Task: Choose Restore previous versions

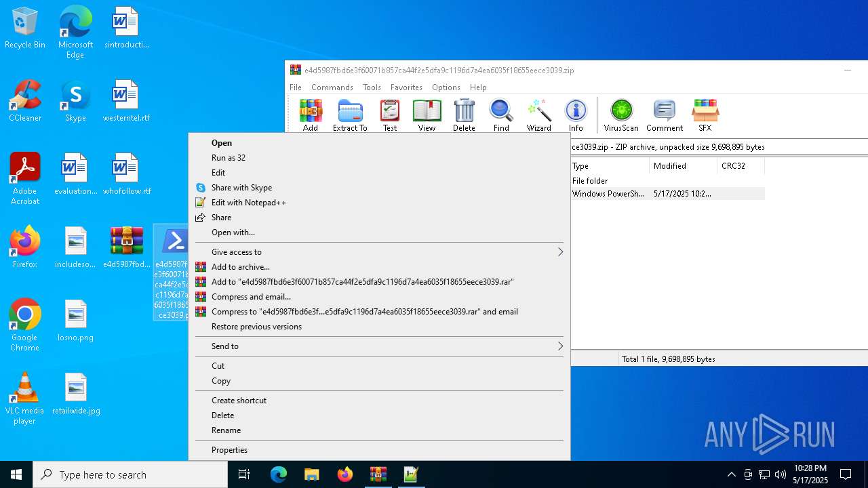Action: click(379, 327)
